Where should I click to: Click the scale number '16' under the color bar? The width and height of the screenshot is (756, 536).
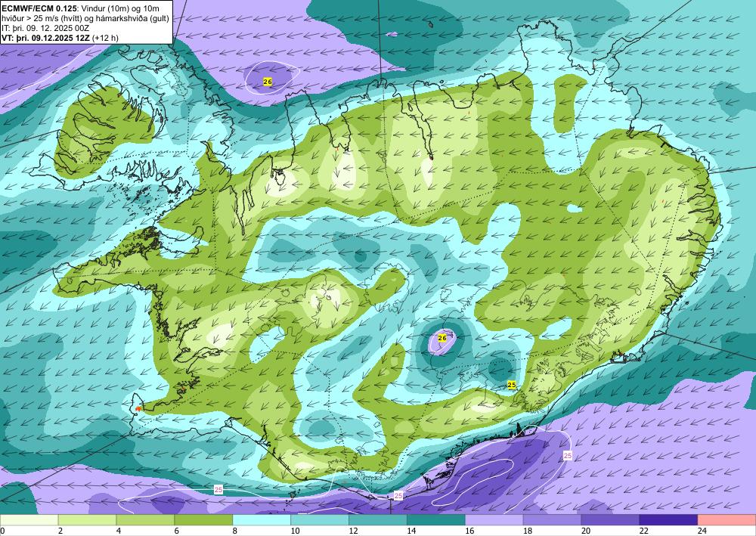[469, 531]
